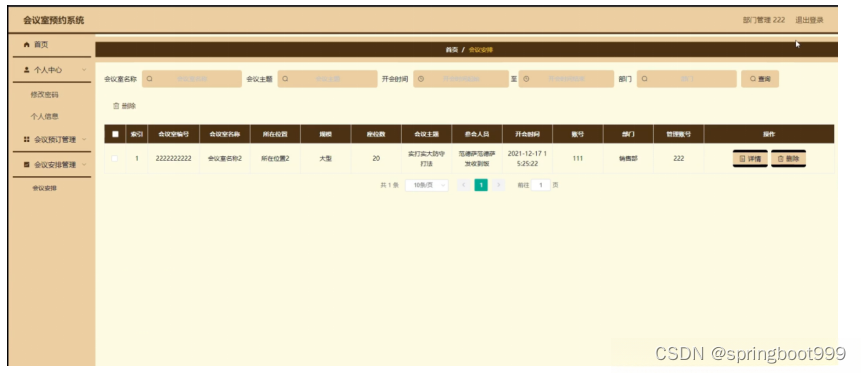
Task: Focus the 部门 search input
Action: coord(686,79)
